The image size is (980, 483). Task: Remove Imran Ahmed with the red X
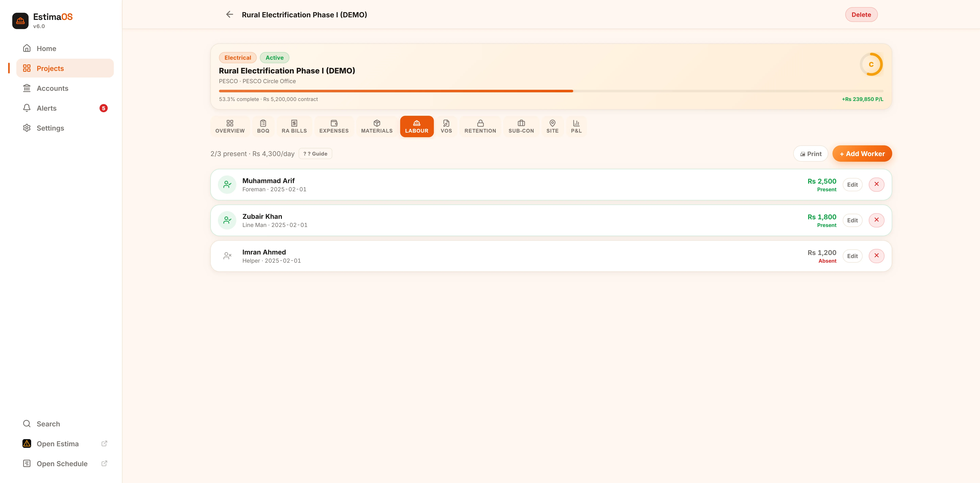(877, 256)
